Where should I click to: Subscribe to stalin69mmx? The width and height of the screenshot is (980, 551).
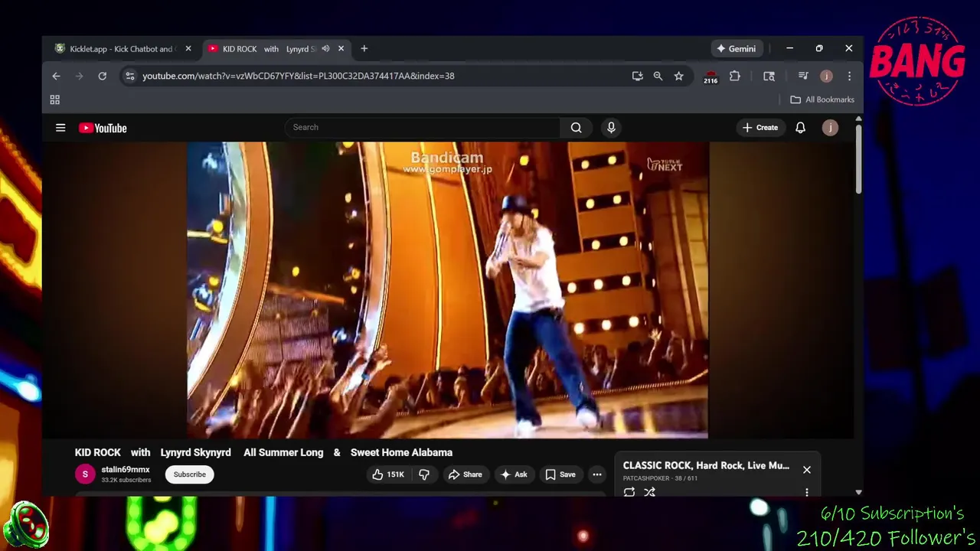189,474
